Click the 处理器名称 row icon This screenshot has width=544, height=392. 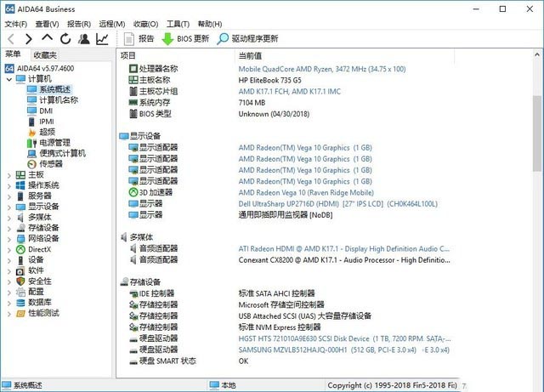coord(133,69)
